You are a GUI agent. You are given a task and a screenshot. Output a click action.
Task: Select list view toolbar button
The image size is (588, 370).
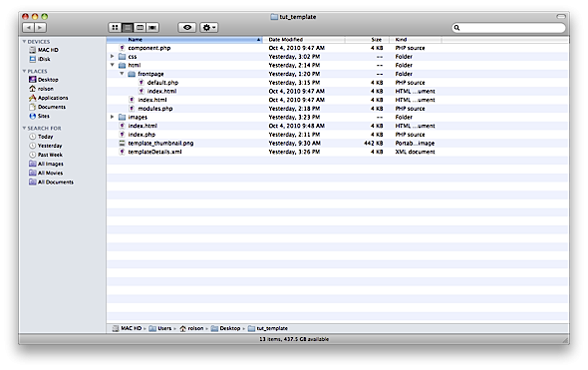(128, 27)
